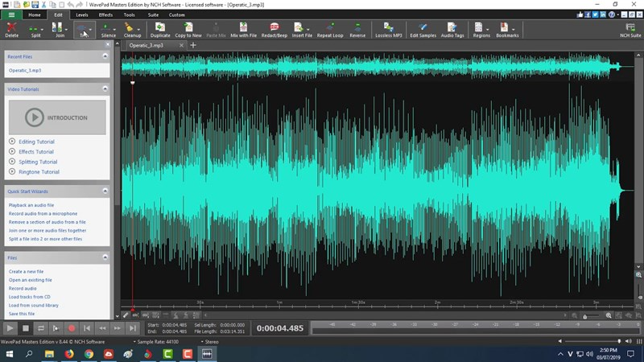Select the pencil edit tool below waveform
644x362 pixels.
(x=126, y=315)
